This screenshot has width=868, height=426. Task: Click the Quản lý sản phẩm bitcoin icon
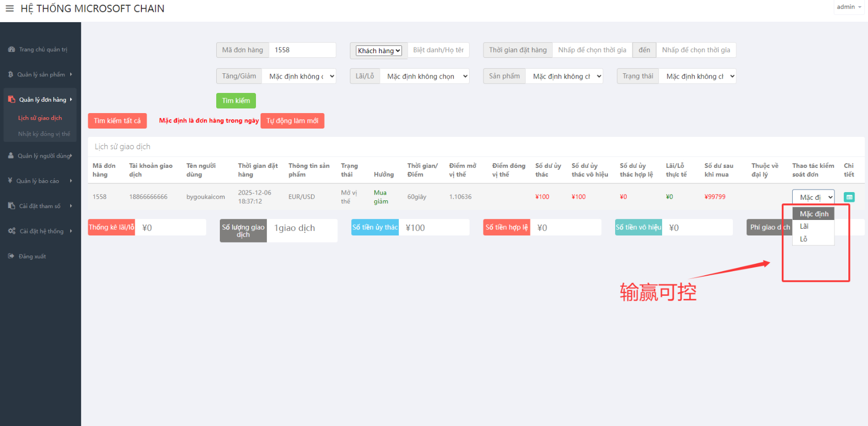point(11,74)
